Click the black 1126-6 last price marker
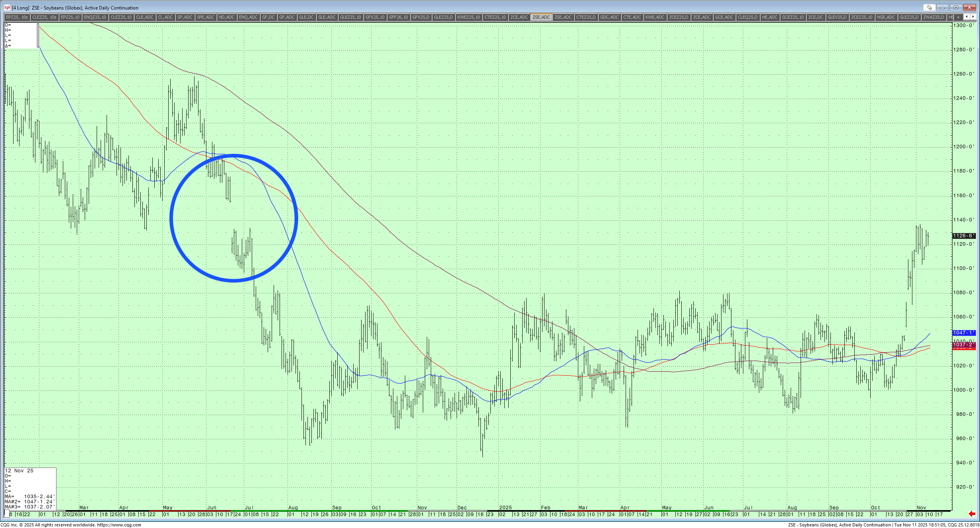This screenshot has width=980, height=528. click(x=963, y=236)
